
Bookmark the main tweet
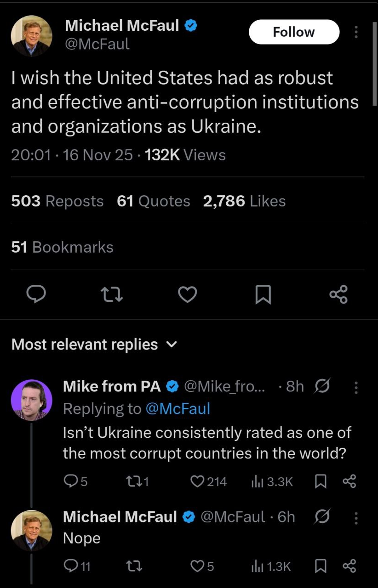point(263,294)
